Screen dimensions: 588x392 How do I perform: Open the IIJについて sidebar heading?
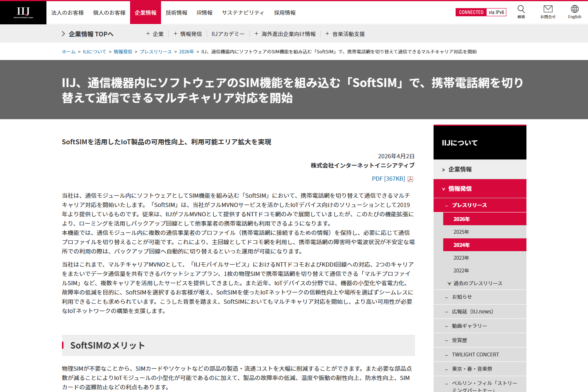click(x=480, y=143)
